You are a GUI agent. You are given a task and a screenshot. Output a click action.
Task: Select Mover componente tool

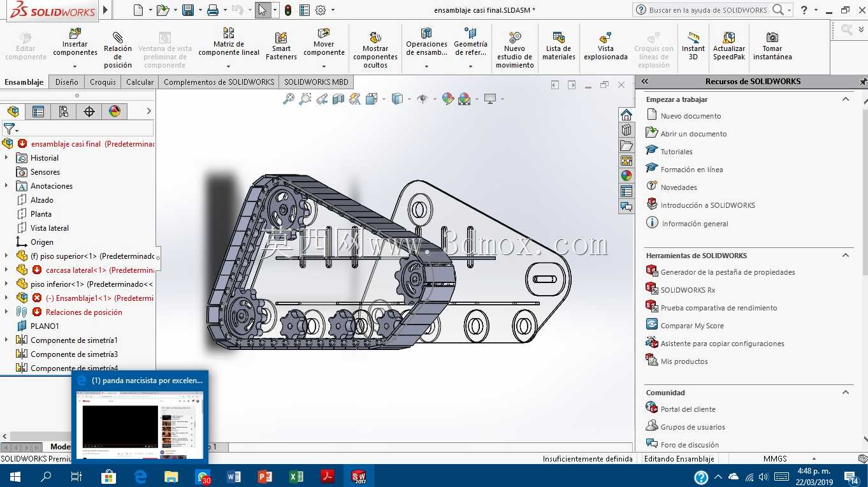coord(324,42)
